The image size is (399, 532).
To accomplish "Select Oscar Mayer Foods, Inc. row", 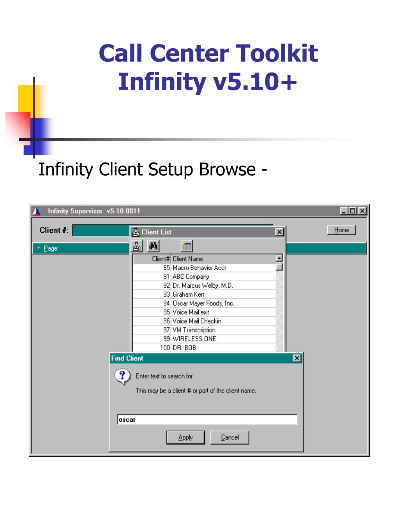I will coord(204,303).
